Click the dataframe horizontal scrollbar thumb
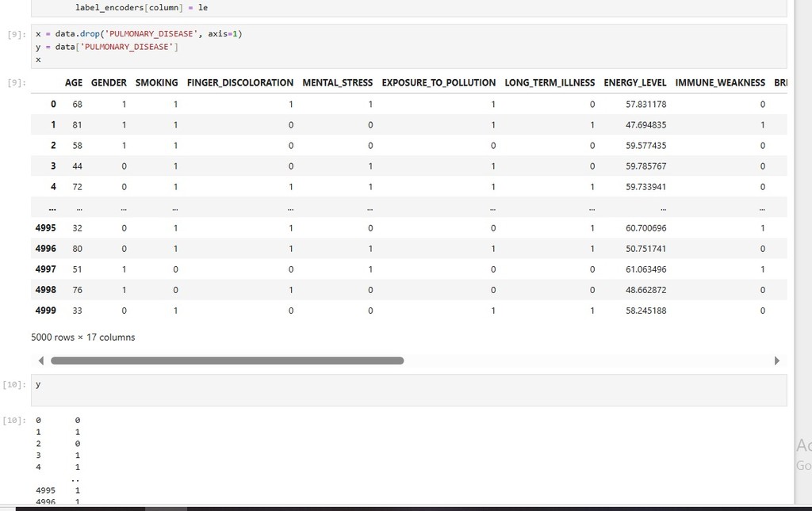The height and width of the screenshot is (511, 812). pos(227,360)
